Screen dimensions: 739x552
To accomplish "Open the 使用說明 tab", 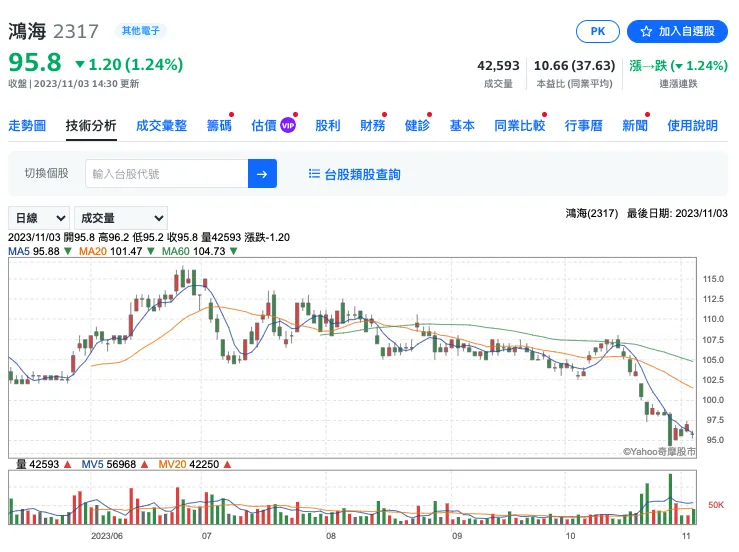I will 692,125.
